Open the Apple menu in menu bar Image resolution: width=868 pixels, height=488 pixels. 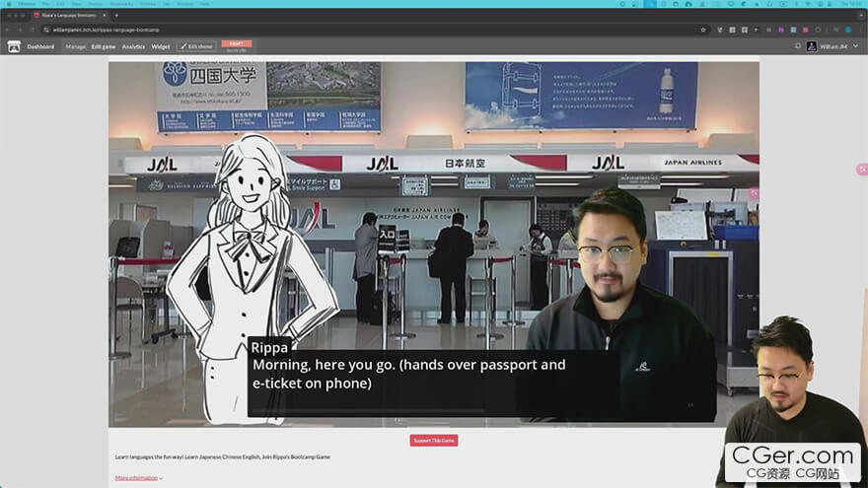tap(9, 4)
